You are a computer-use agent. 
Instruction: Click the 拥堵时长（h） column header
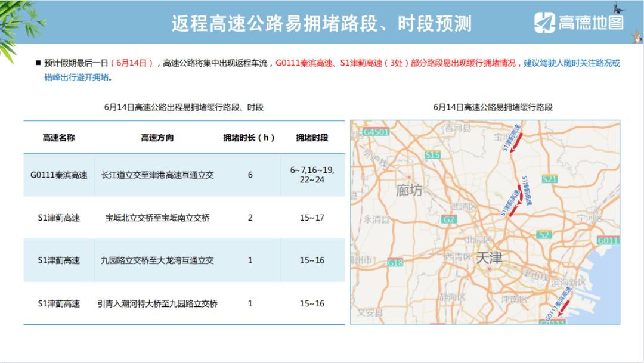click(x=249, y=138)
